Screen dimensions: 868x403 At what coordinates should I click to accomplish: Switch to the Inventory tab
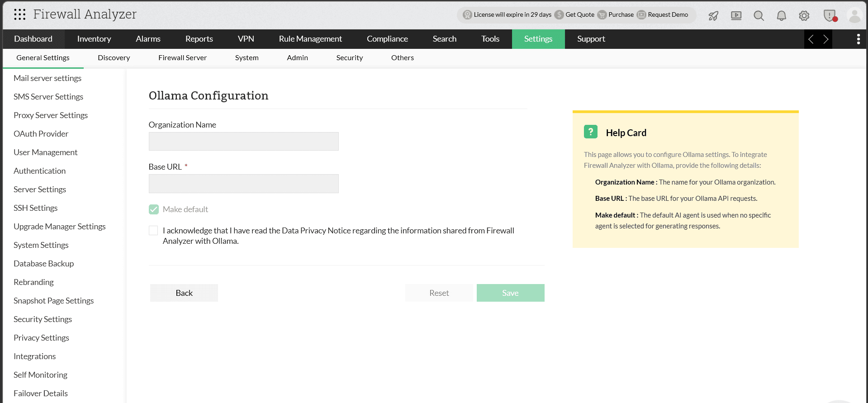click(x=94, y=39)
